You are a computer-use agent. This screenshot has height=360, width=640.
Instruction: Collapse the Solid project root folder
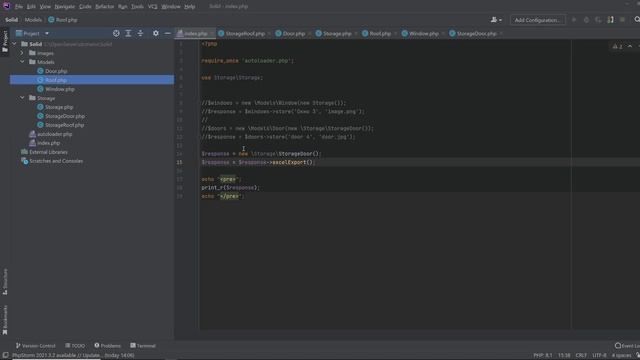tap(14, 44)
